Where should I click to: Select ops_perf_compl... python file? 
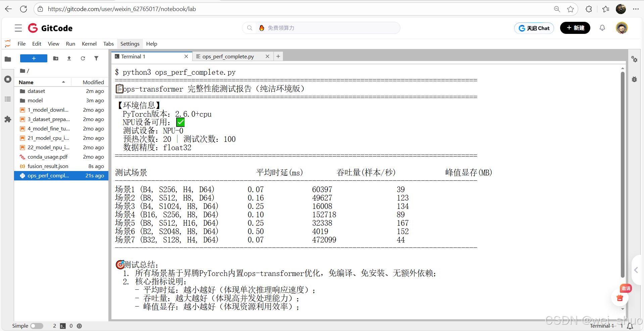click(x=61, y=176)
